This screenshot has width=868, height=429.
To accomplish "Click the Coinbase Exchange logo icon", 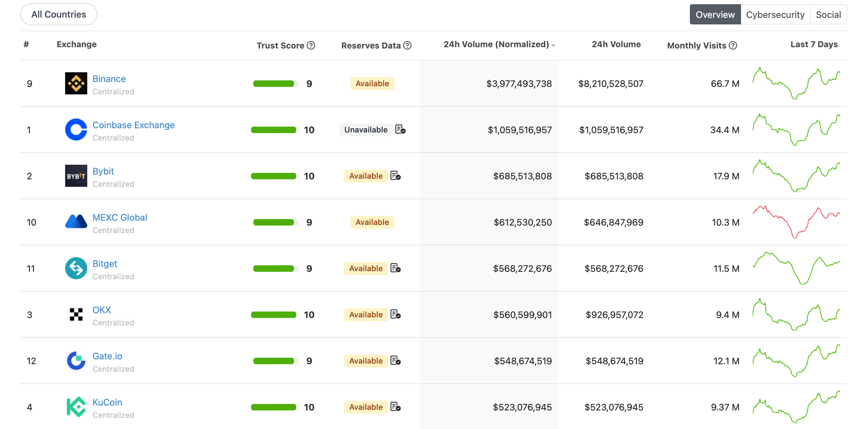I will pyautogui.click(x=76, y=130).
